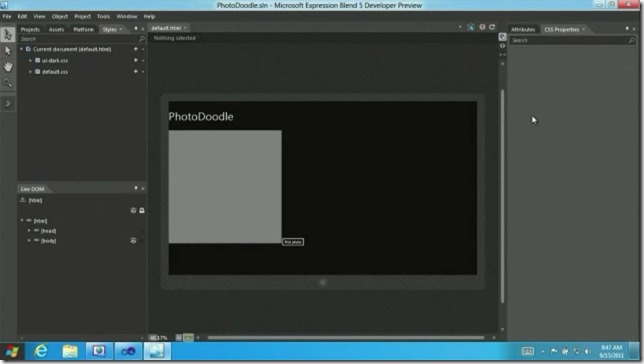Select the Direct Selection tool
This screenshot has width=644, height=364.
8,51
